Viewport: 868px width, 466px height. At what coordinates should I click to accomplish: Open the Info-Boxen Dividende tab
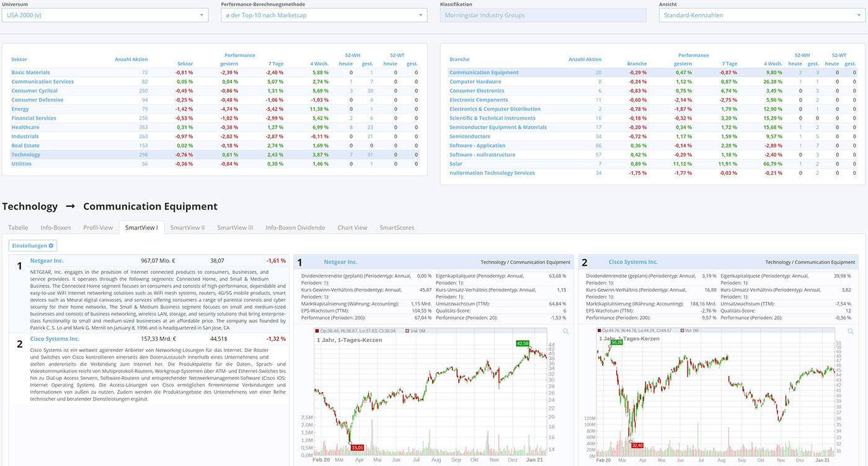[x=295, y=227]
